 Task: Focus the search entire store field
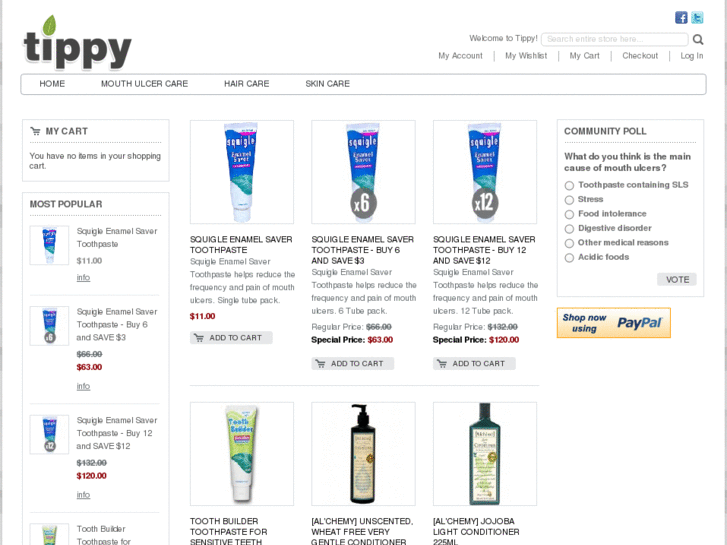coord(615,39)
